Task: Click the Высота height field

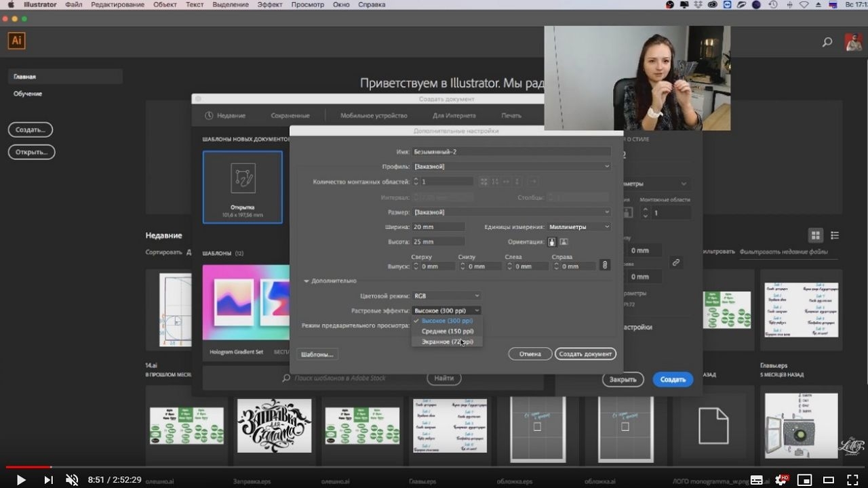Action: (439, 242)
